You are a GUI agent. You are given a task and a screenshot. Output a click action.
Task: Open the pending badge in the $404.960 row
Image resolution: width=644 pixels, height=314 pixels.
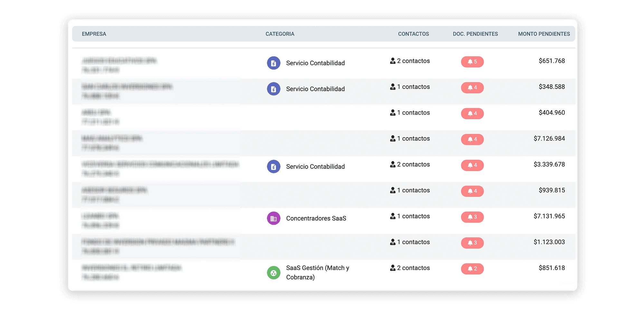pos(472,113)
